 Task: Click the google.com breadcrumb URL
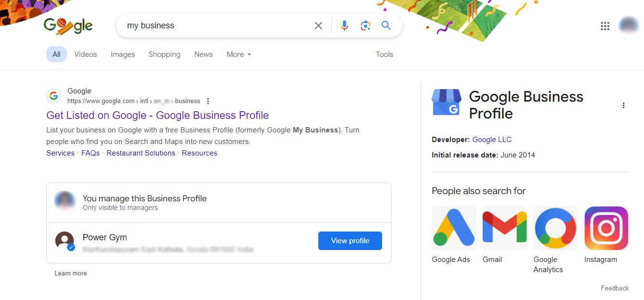coord(133,101)
